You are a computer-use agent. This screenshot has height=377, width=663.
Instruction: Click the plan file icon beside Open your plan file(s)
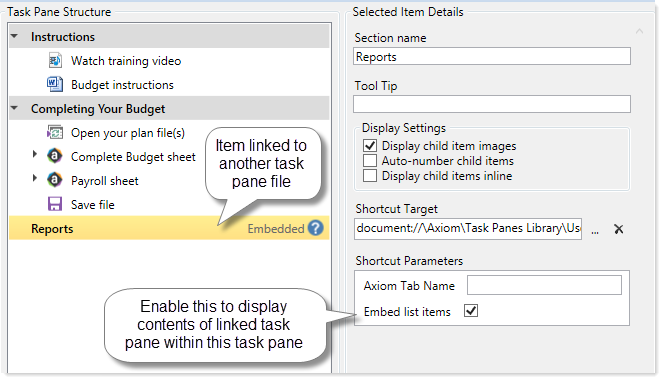point(55,133)
